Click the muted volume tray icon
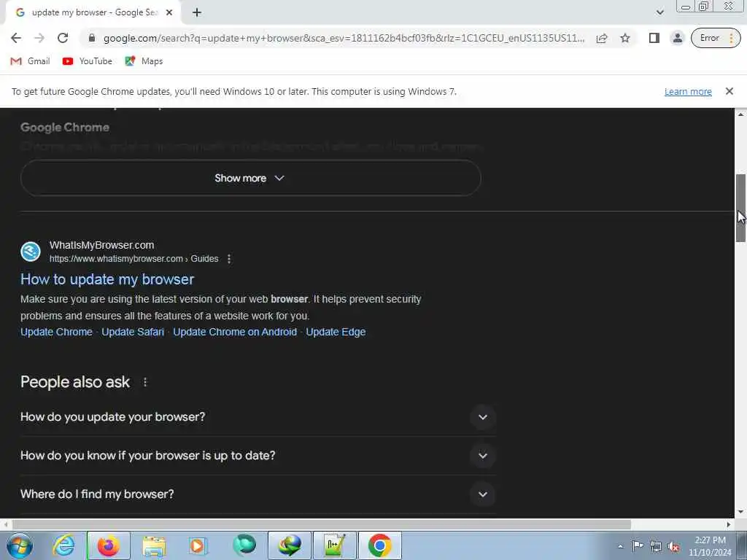The width and height of the screenshot is (747, 560). pos(673,546)
